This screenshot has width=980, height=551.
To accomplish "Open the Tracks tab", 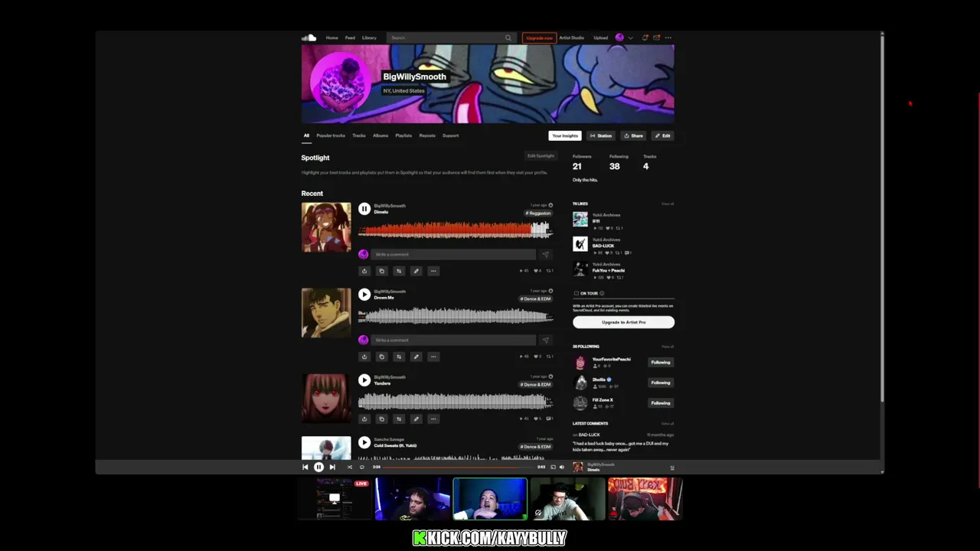I will [359, 135].
